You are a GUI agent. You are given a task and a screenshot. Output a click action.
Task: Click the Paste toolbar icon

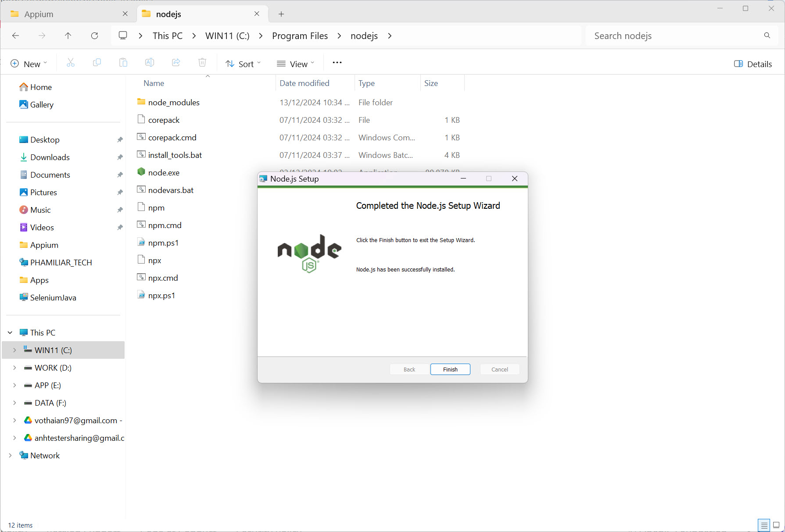[123, 63]
